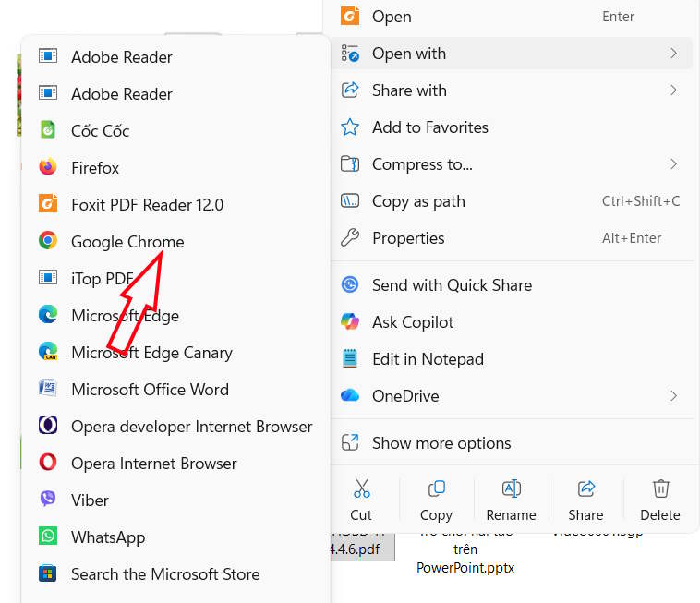Click the Google Chrome label text
Viewport: 700px width, 603px height.
tap(127, 241)
